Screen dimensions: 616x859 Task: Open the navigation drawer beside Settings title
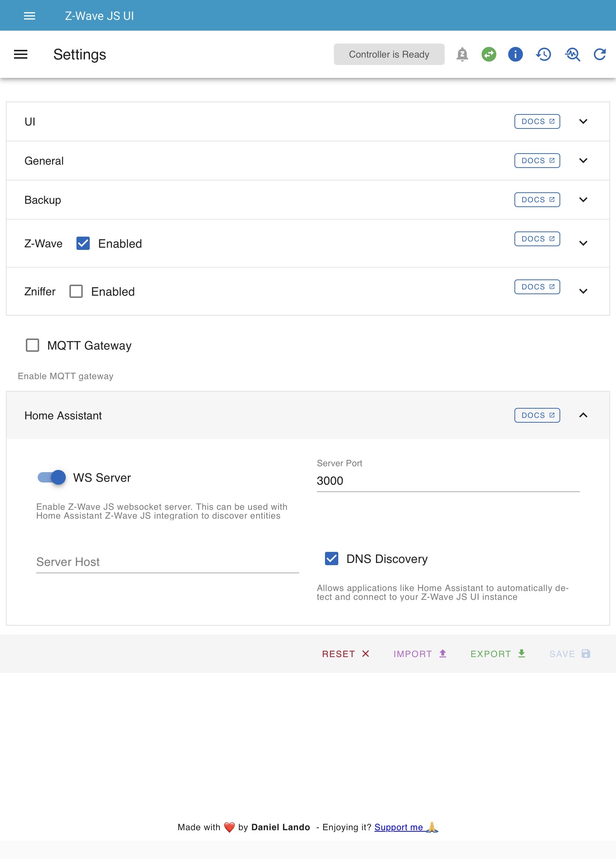tap(21, 55)
